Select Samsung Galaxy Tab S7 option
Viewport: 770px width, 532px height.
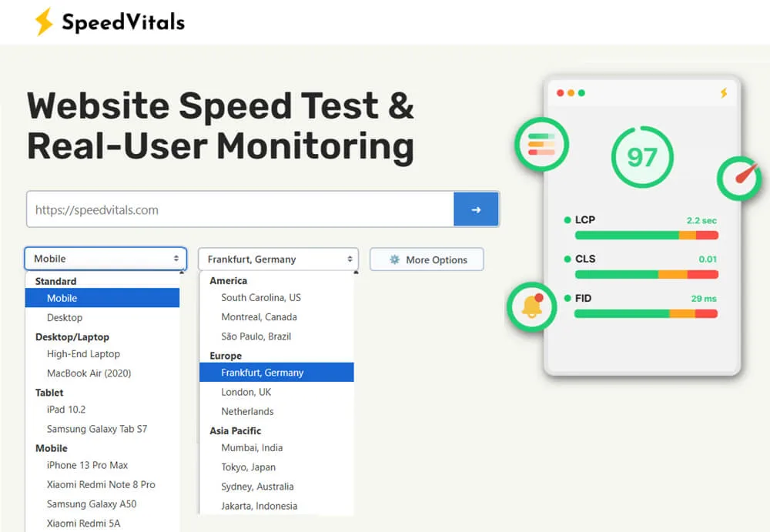(102, 429)
